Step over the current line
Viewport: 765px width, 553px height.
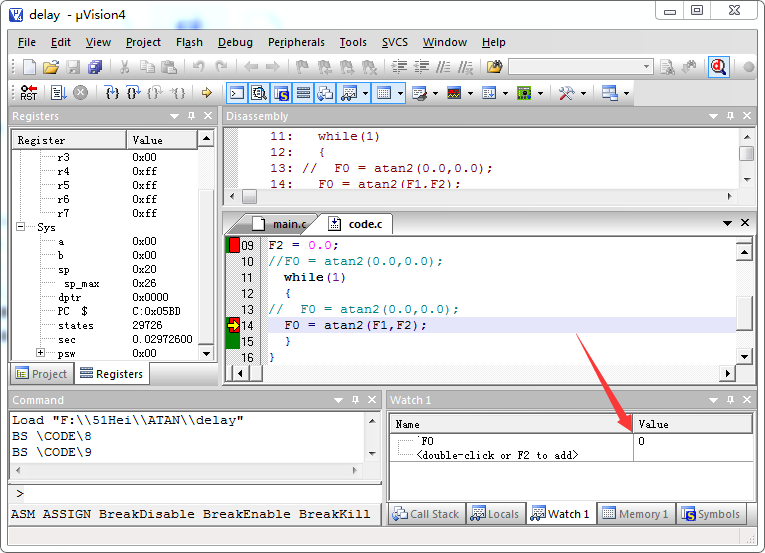[133, 92]
